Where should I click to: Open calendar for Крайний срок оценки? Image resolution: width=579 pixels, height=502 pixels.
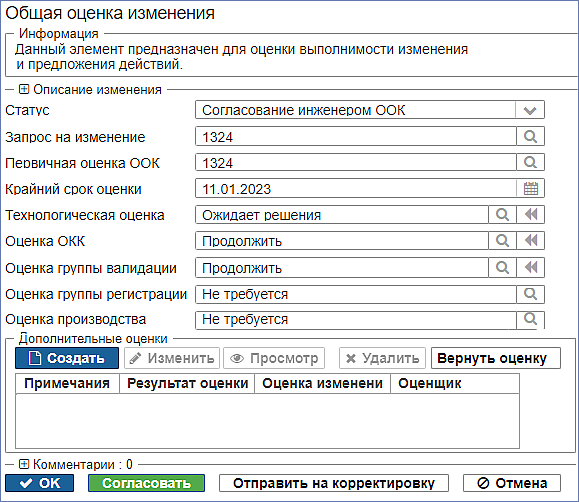click(x=530, y=189)
